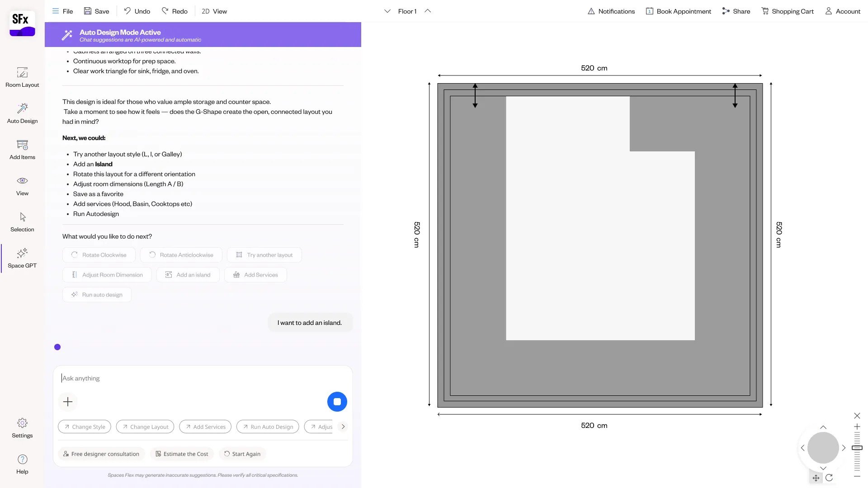The height and width of the screenshot is (488, 868).
Task: Open Space GPT in the sidebar
Action: click(22, 258)
